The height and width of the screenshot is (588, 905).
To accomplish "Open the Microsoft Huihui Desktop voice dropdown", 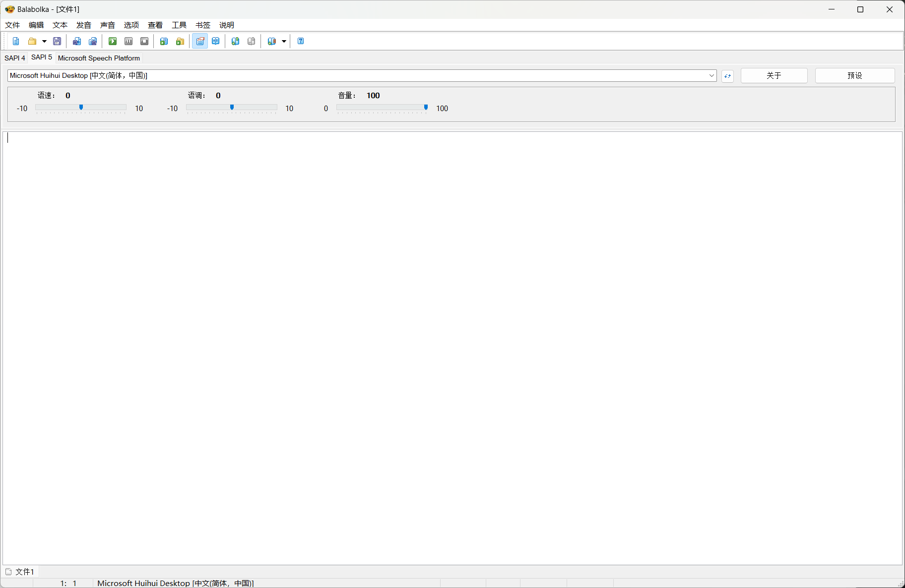I will click(x=362, y=75).
